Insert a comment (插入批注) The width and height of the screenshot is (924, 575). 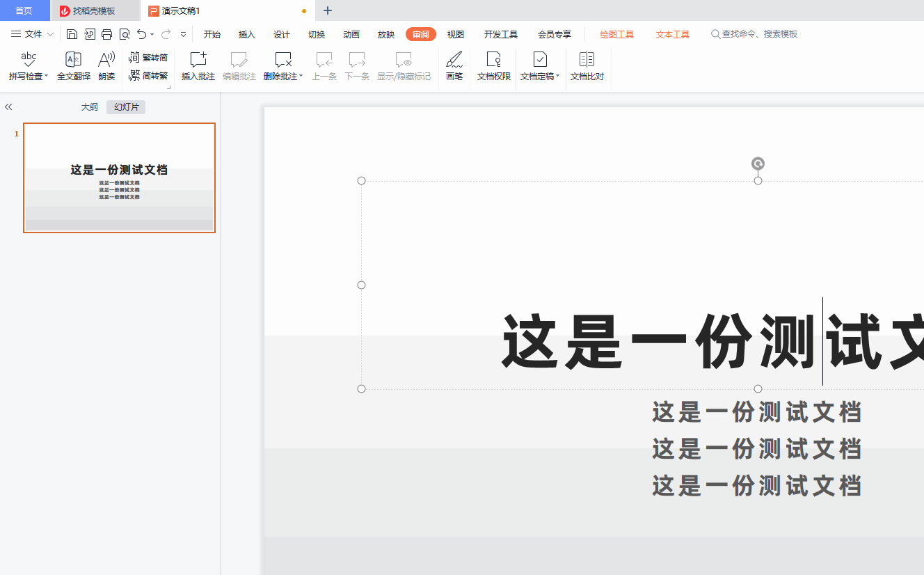point(198,67)
